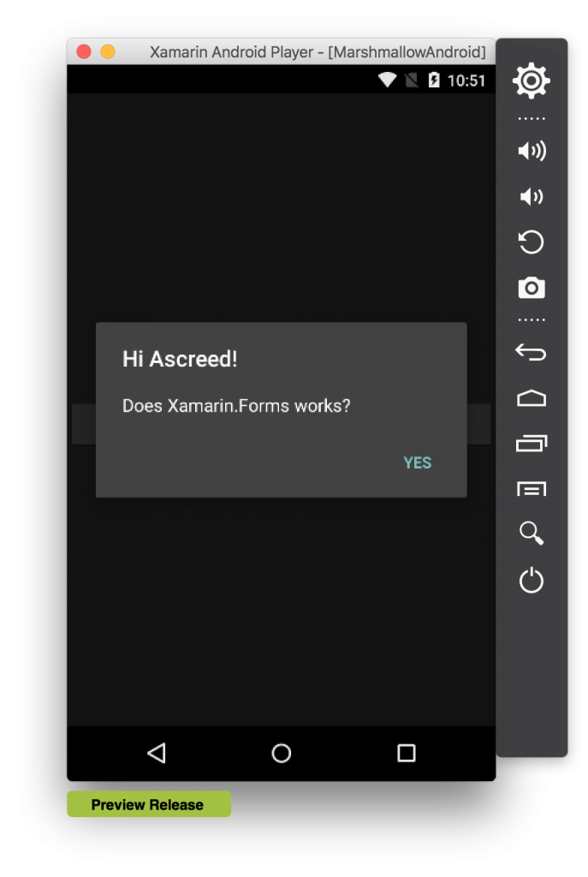Take a screenshot with the camera icon
This screenshot has width=588, height=877.
coord(532,288)
